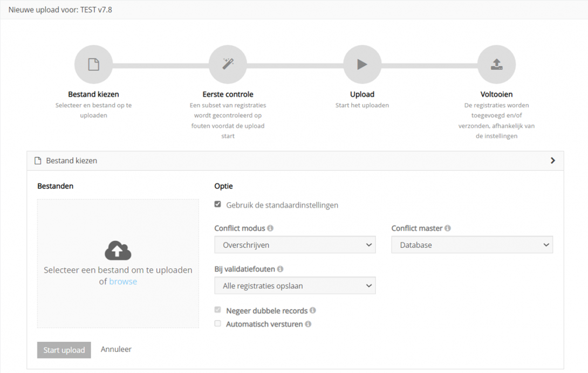Image resolution: width=588 pixels, height=373 pixels.
Task: Click info icon beside Negeer dubbele records
Action: tap(313, 310)
